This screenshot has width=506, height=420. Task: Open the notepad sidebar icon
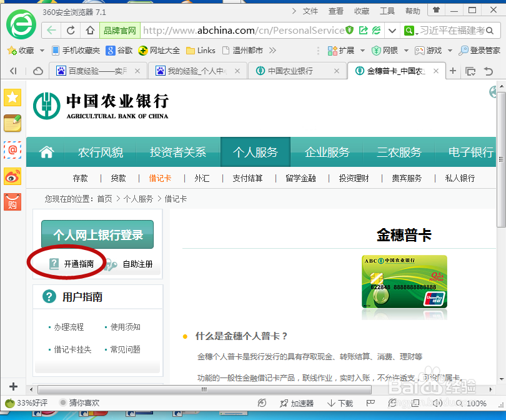coord(12,123)
